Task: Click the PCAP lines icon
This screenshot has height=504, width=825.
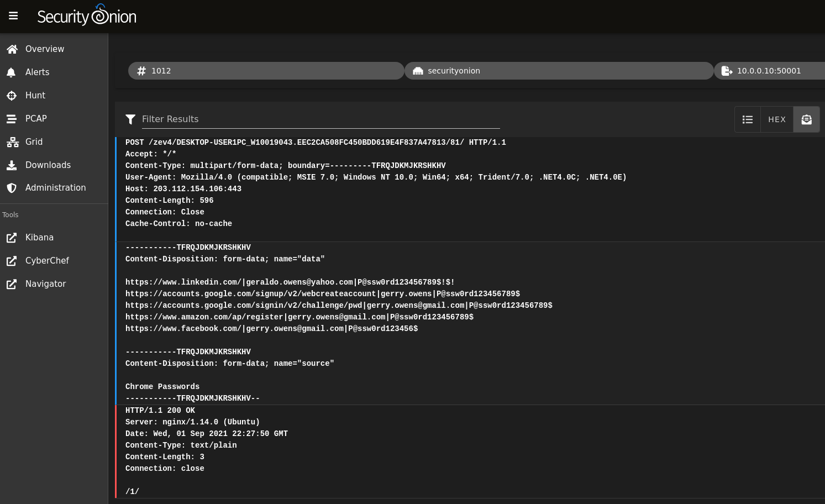Action: tap(12, 119)
